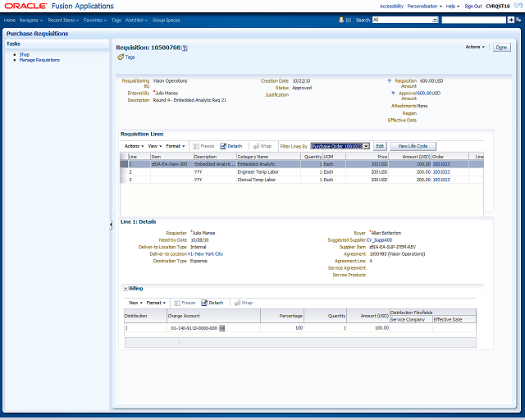Select row header of line 3

coord(124,180)
